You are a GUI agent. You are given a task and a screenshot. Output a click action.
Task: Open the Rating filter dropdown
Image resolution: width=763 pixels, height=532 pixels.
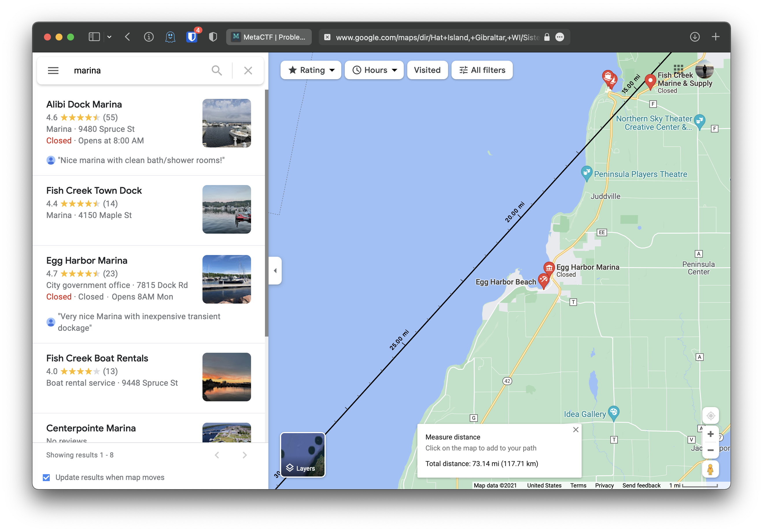point(311,70)
